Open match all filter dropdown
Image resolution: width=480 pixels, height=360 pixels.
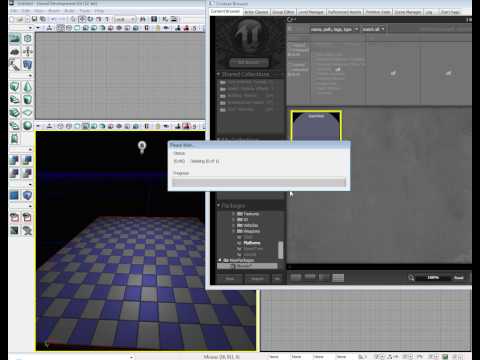(373, 29)
